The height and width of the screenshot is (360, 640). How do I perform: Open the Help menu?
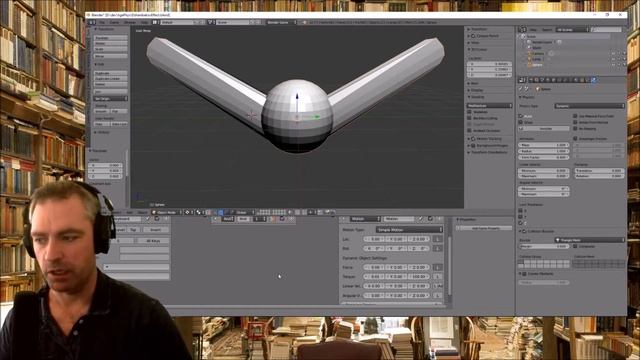tap(144, 22)
